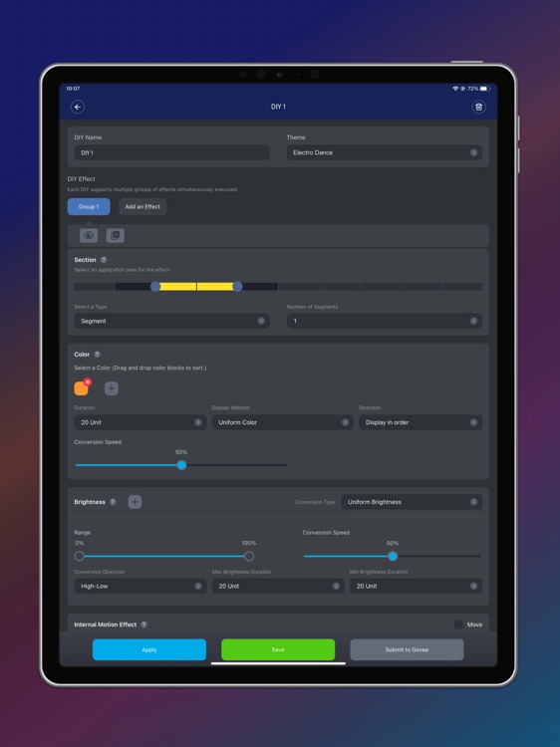
Task: Click Submit to Govee button
Action: tap(407, 649)
